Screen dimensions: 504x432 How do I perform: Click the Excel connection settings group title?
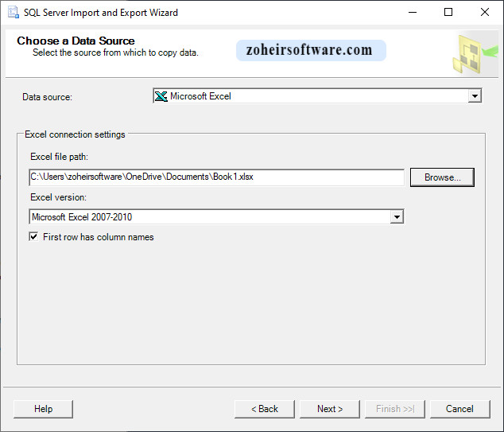click(x=75, y=134)
